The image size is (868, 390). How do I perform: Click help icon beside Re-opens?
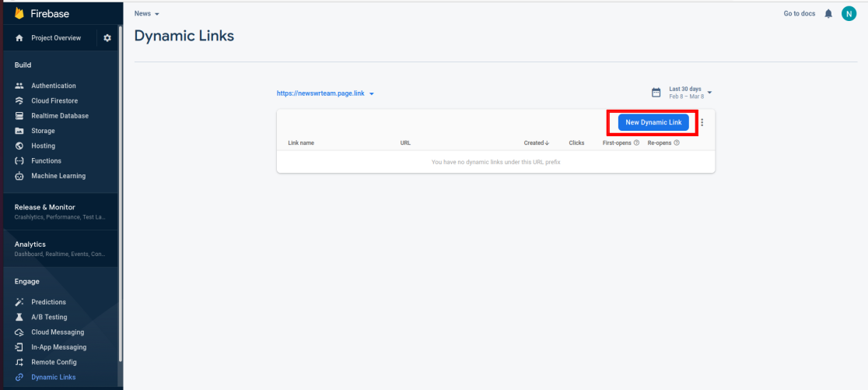677,143
